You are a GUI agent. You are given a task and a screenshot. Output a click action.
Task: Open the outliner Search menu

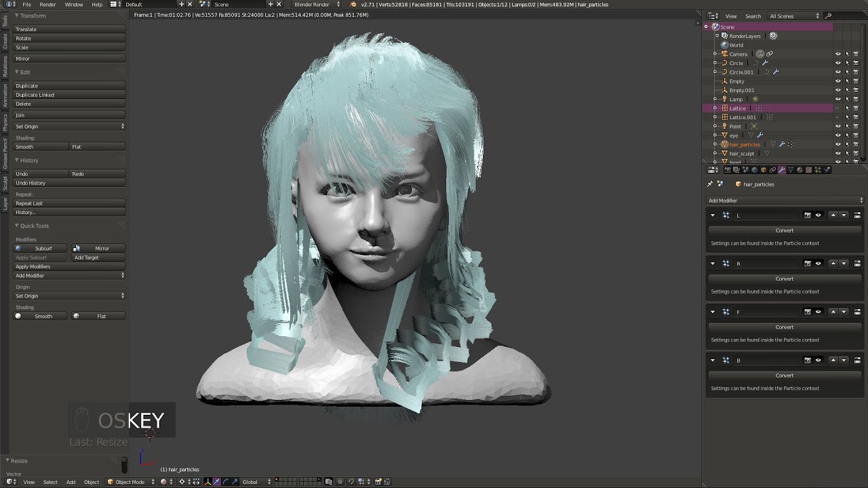tap(753, 16)
